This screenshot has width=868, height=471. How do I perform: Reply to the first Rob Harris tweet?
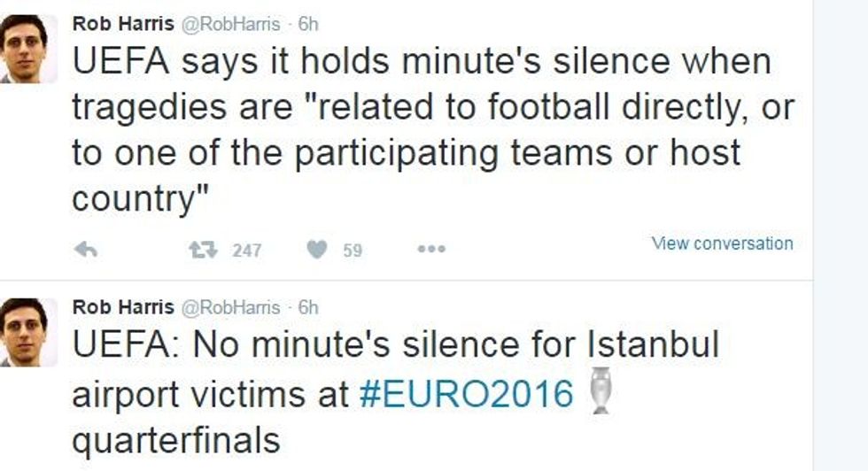tap(85, 251)
